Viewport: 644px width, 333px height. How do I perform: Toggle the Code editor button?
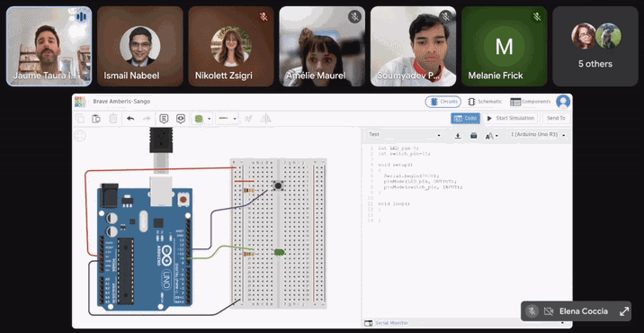click(x=465, y=119)
